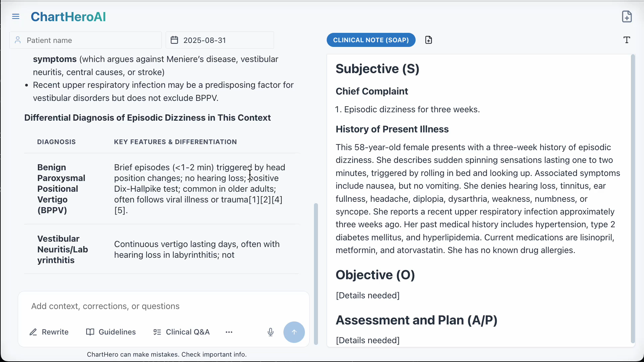The width and height of the screenshot is (644, 362).
Task: Click the person icon in the patient name field
Action: (17, 40)
